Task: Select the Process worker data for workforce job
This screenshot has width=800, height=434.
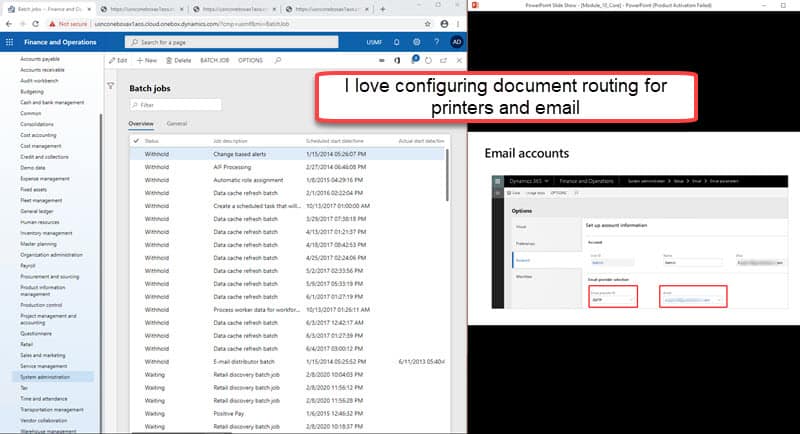Action: click(288, 310)
